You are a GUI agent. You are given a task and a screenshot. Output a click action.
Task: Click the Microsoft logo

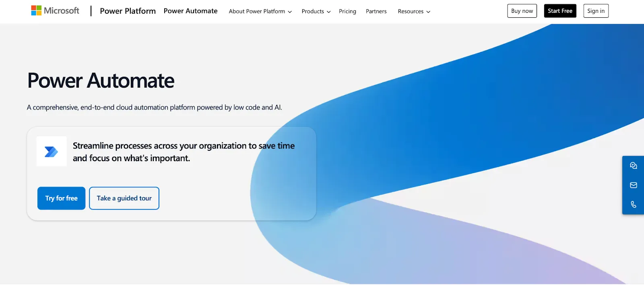click(x=55, y=11)
